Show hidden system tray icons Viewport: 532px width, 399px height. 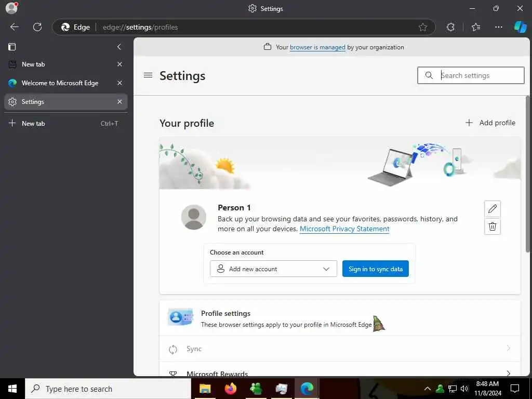point(428,389)
